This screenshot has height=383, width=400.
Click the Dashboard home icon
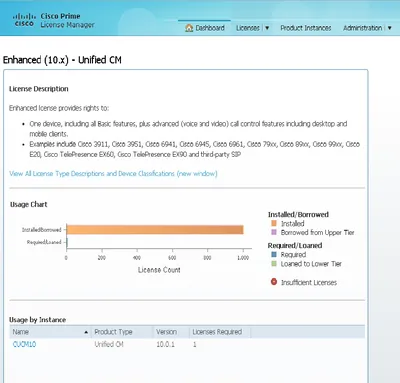[x=189, y=28]
